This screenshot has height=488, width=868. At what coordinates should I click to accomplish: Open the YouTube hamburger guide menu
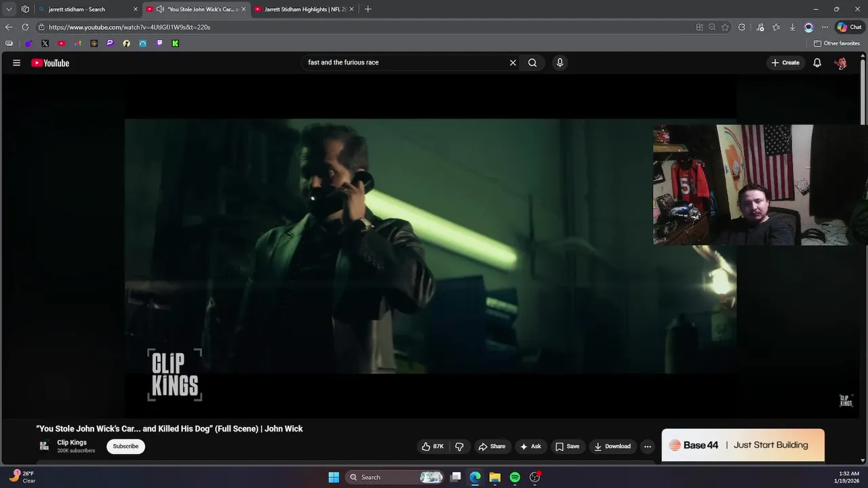tap(16, 63)
